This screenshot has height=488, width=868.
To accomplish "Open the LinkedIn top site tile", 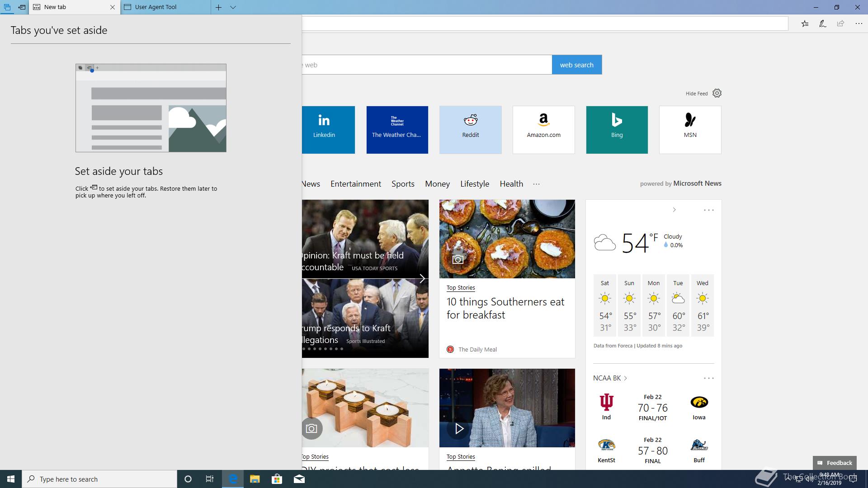I will click(x=328, y=130).
